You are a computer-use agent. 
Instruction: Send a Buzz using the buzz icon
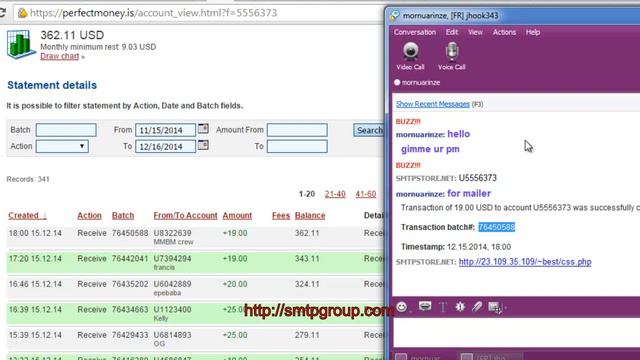[460, 307]
